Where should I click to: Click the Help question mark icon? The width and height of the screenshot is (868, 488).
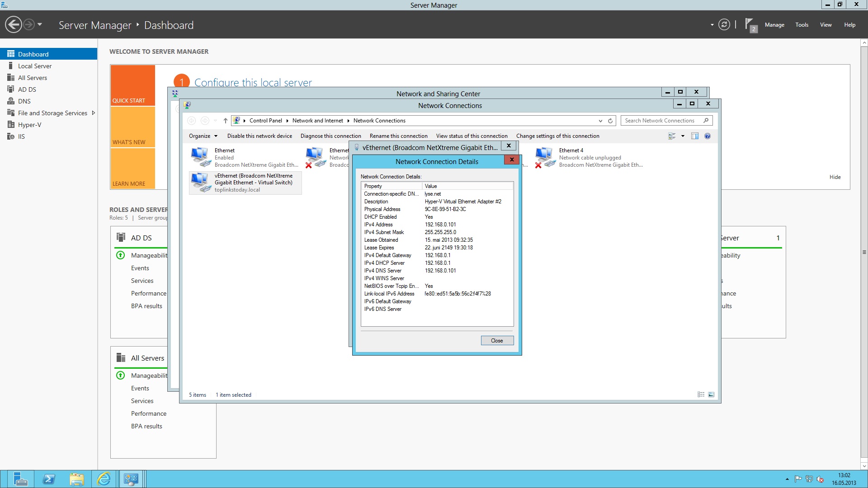[x=708, y=136]
